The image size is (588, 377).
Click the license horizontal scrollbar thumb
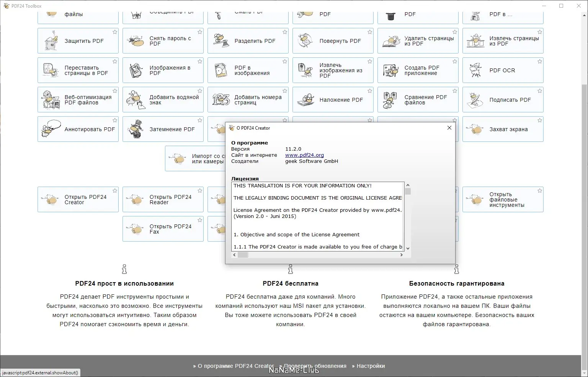click(243, 255)
